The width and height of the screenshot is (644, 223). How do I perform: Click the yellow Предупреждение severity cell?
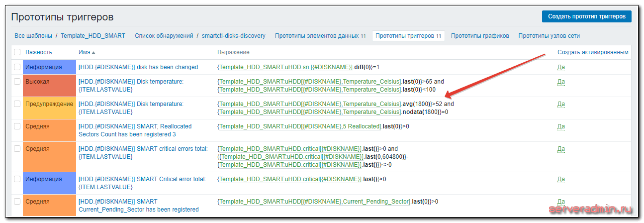click(x=49, y=104)
